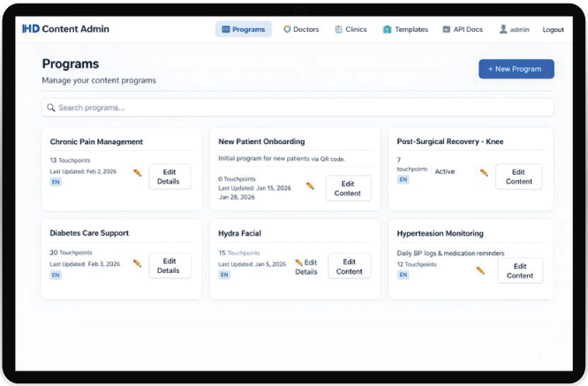Click the admin user profile icon
This screenshot has width=588, height=386.
tap(503, 29)
